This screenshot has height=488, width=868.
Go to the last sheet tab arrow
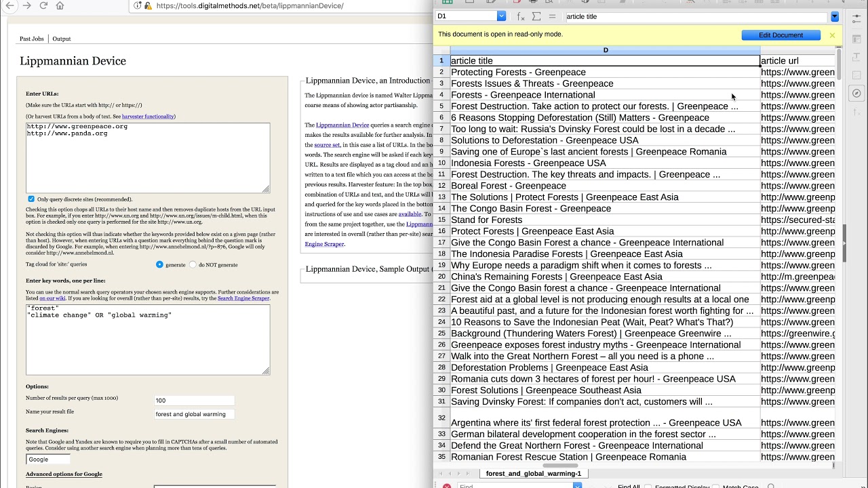[467, 473]
